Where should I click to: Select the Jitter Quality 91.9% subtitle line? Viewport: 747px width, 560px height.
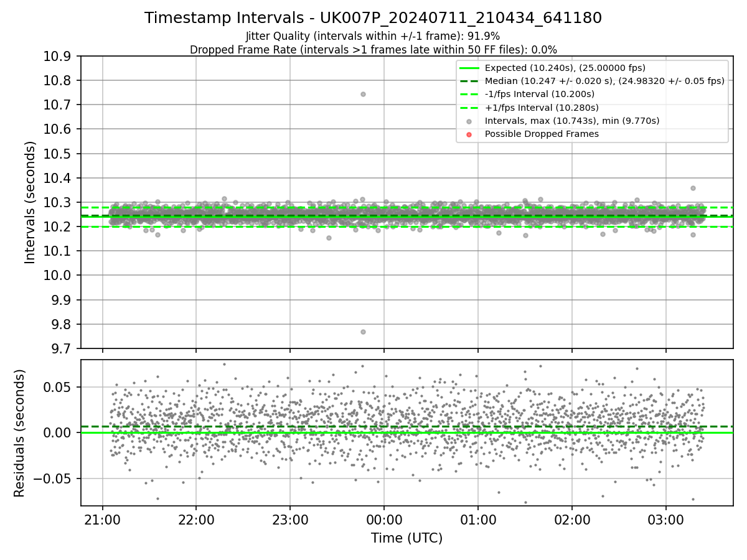pyautogui.click(x=373, y=36)
